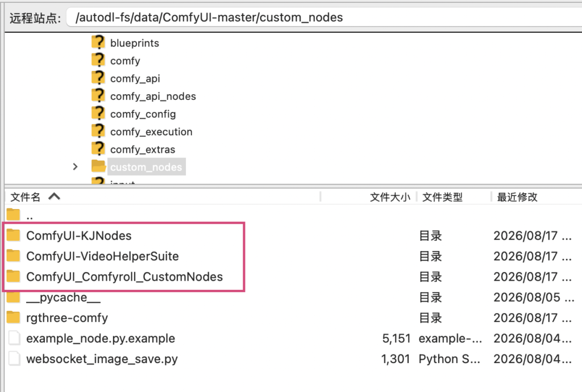Viewport: 582px width, 392px height.
Task: Click the 'example-...' file type cell
Action: [450, 338]
